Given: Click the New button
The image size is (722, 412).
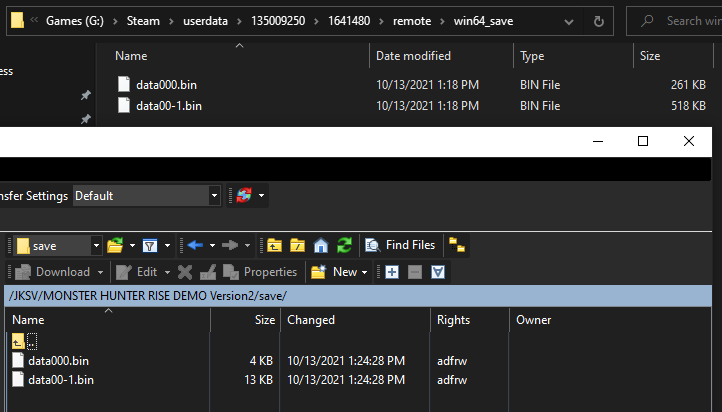Looking at the screenshot, I should pyautogui.click(x=334, y=272).
